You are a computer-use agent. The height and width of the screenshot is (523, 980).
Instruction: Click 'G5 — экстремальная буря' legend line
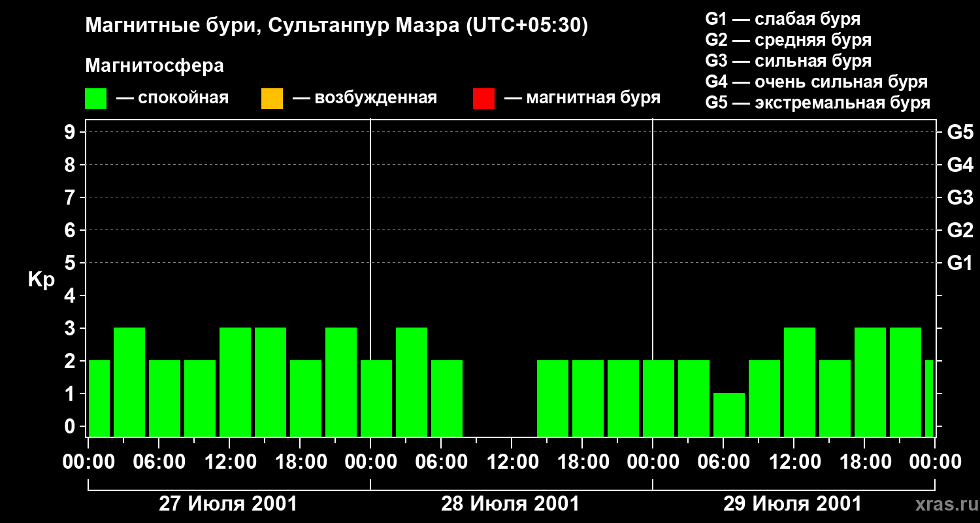[818, 103]
